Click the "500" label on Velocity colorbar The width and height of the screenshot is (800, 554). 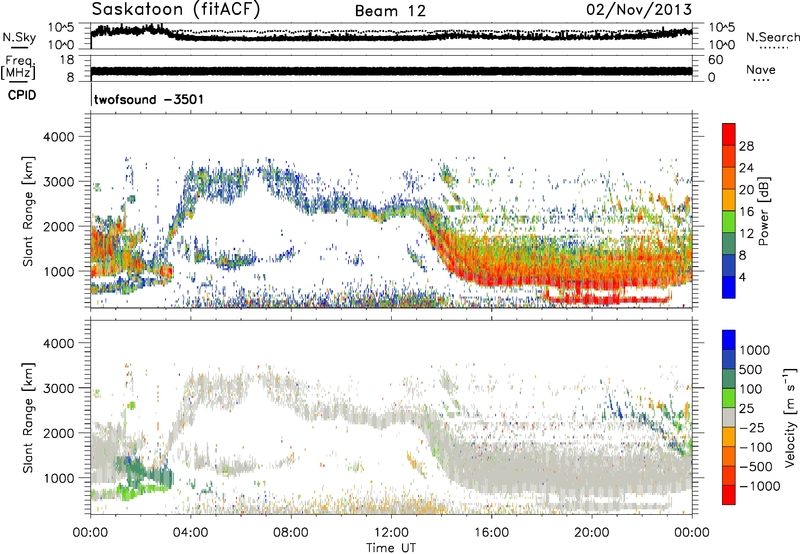click(x=751, y=370)
